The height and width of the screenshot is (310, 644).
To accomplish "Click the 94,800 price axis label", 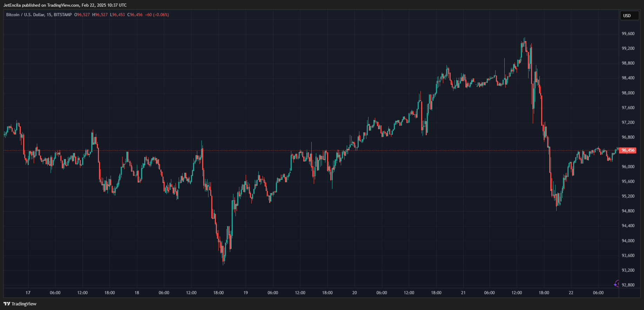I will tap(628, 211).
